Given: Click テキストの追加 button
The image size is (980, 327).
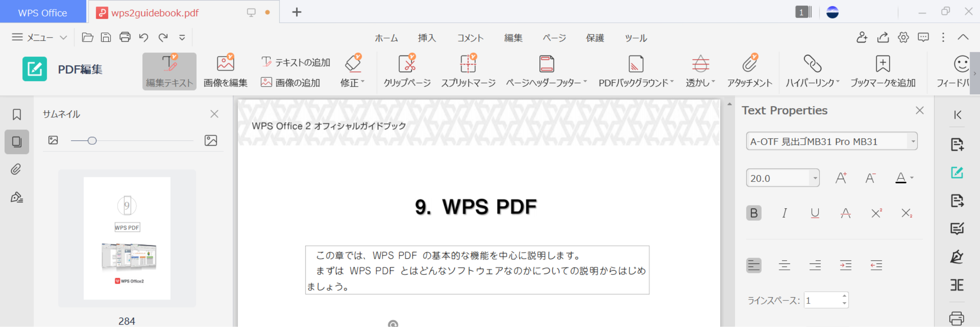Looking at the screenshot, I should [x=296, y=62].
